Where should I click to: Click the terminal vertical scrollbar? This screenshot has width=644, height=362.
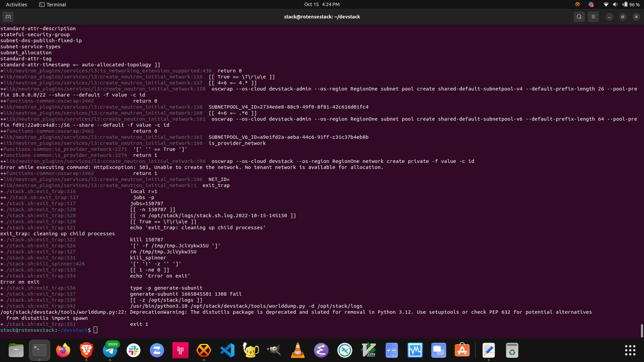(642, 330)
